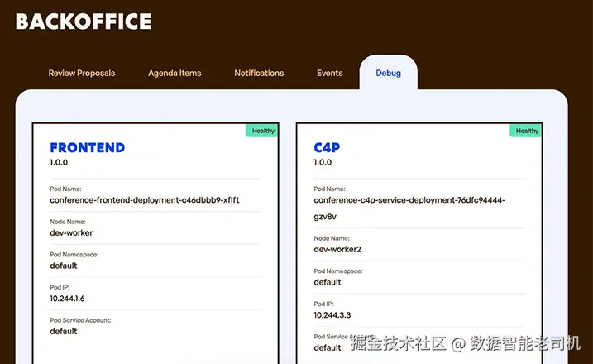Viewport: 593px width, 364px height.
Task: Click the Pod IP label in Frontend card
Action: click(x=60, y=287)
